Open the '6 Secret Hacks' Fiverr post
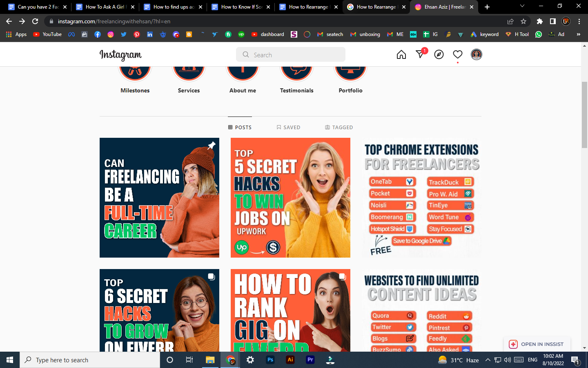 (x=159, y=310)
